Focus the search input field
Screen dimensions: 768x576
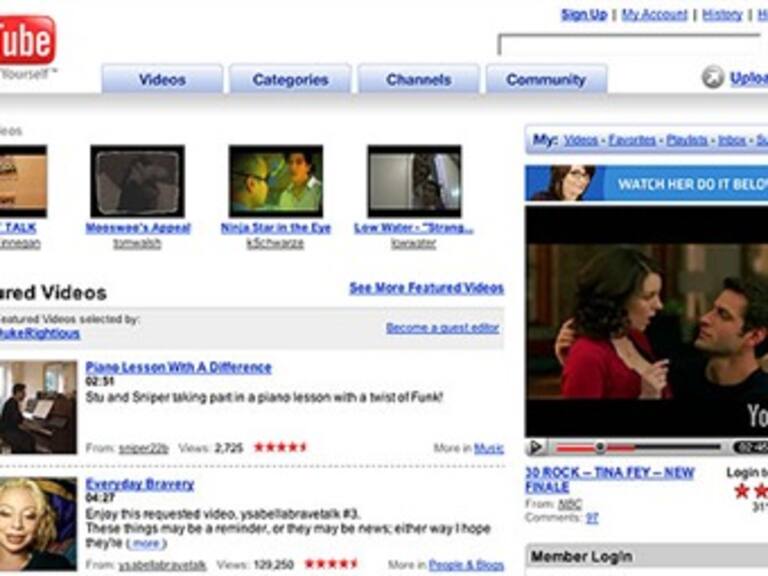(x=633, y=45)
